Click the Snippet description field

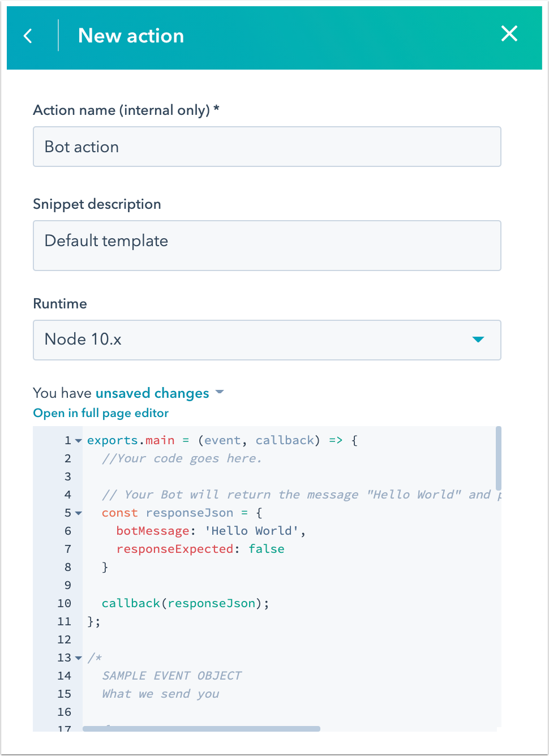[x=267, y=245]
